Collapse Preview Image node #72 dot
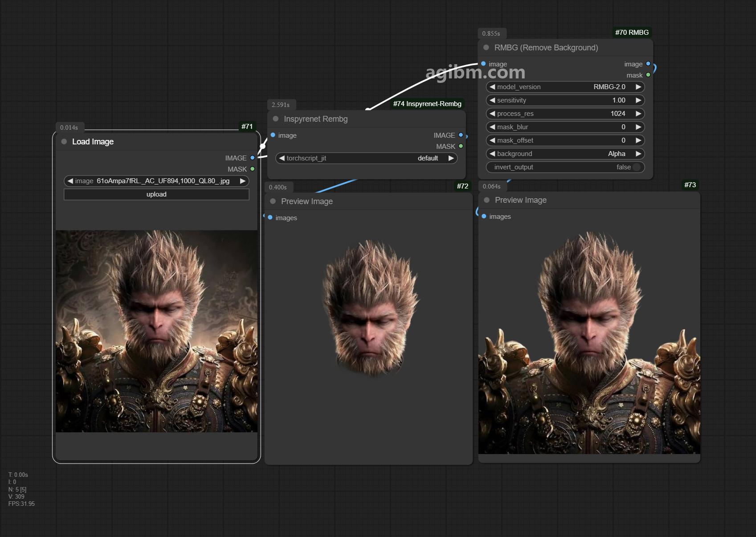This screenshot has height=537, width=756. 273,201
